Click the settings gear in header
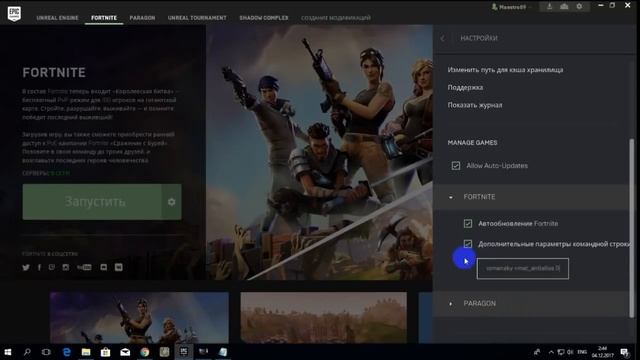 (579, 7)
